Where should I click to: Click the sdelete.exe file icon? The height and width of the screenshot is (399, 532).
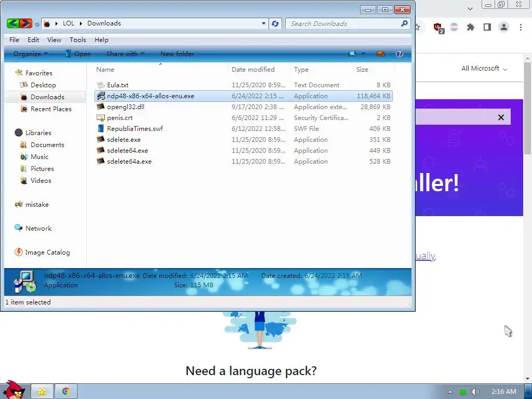(x=100, y=139)
